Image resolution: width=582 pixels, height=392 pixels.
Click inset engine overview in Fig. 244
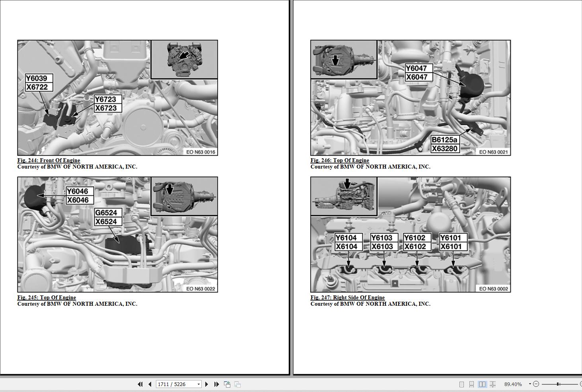(x=184, y=59)
